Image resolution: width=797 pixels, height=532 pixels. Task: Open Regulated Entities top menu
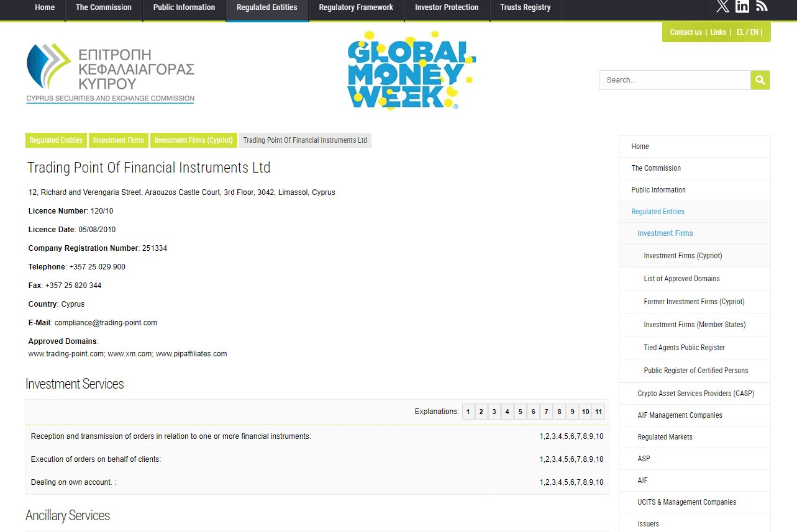pyautogui.click(x=267, y=7)
